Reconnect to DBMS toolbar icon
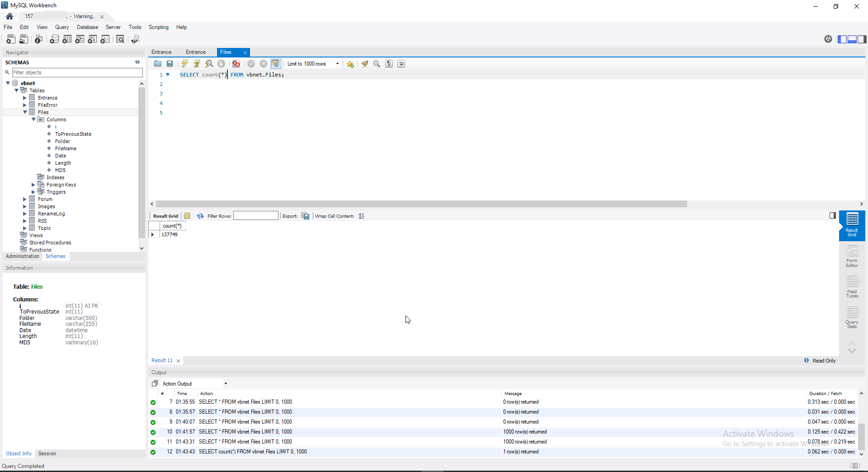The height and width of the screenshot is (472, 868). (x=135, y=39)
